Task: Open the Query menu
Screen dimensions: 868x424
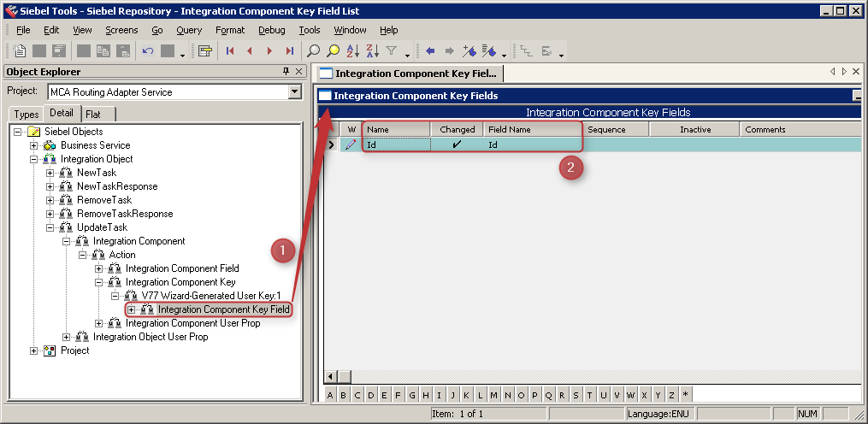Action: (189, 30)
